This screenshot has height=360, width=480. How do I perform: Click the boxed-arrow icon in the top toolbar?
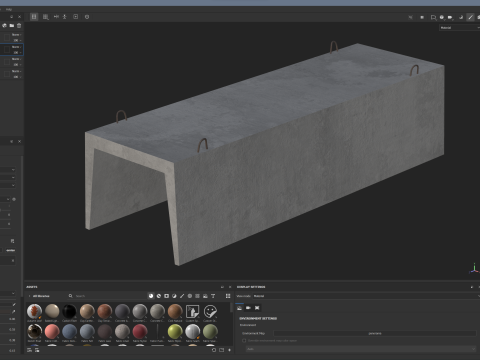point(76,16)
